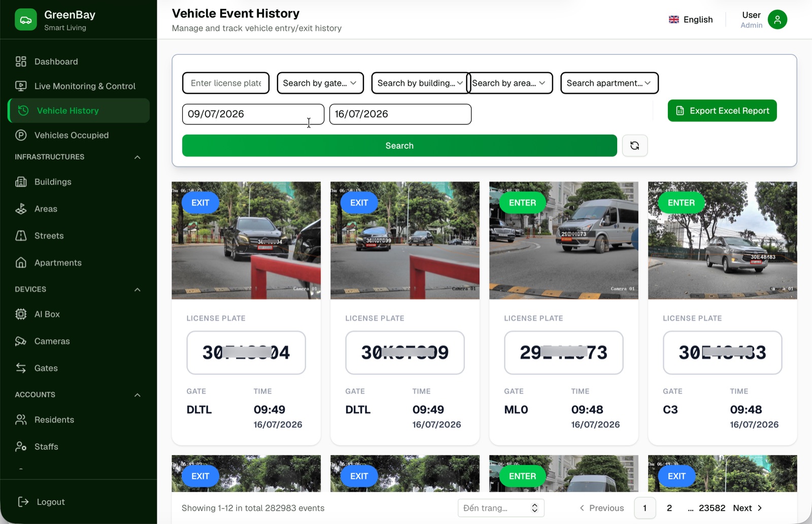Click the GreenBay car logo icon
This screenshot has width=812, height=524.
click(26, 20)
